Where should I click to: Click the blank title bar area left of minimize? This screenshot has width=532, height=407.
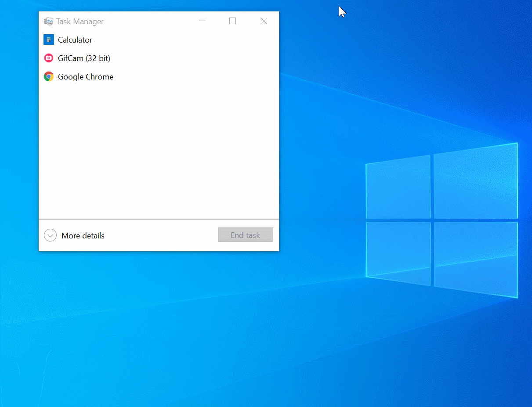pos(149,21)
